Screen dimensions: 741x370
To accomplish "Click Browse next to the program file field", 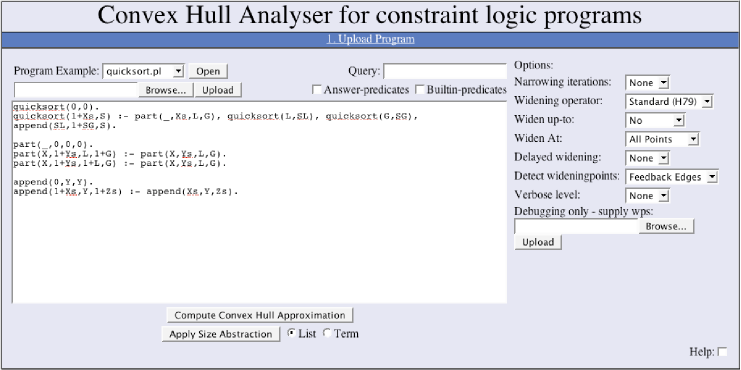I will click(x=165, y=90).
